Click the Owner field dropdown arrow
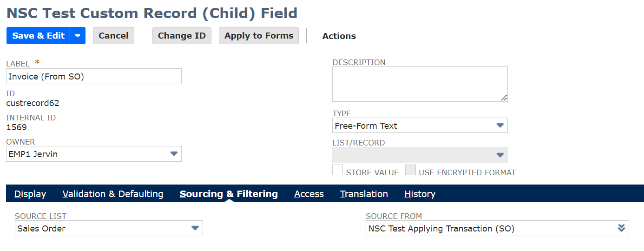The image size is (644, 251). click(x=174, y=154)
